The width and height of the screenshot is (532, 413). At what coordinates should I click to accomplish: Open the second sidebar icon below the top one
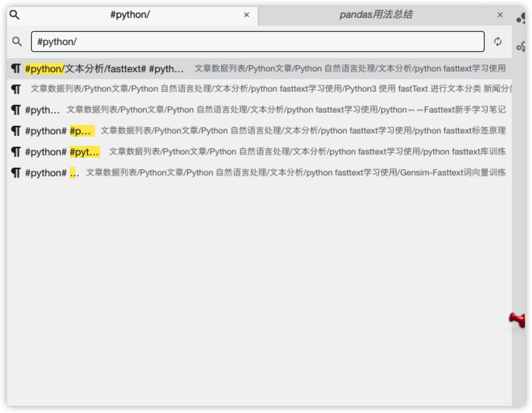[x=521, y=47]
